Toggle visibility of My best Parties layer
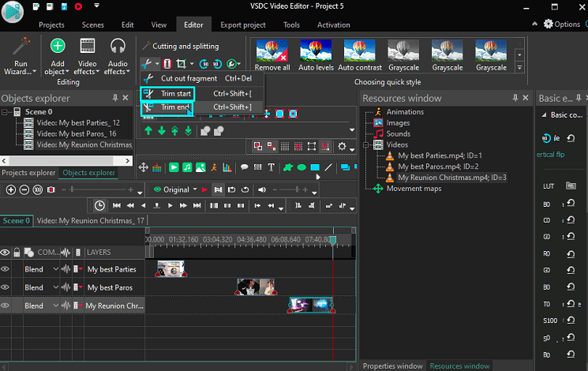 [x=5, y=269]
